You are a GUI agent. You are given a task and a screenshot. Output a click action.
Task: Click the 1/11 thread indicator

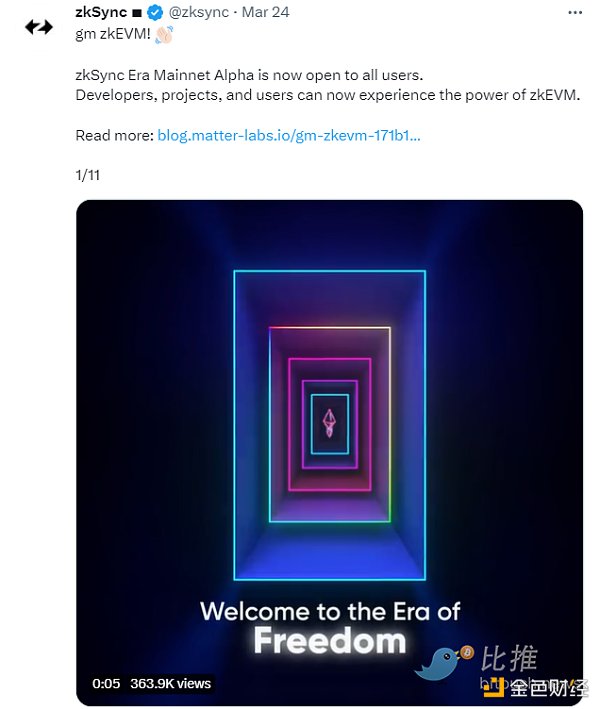pos(88,175)
